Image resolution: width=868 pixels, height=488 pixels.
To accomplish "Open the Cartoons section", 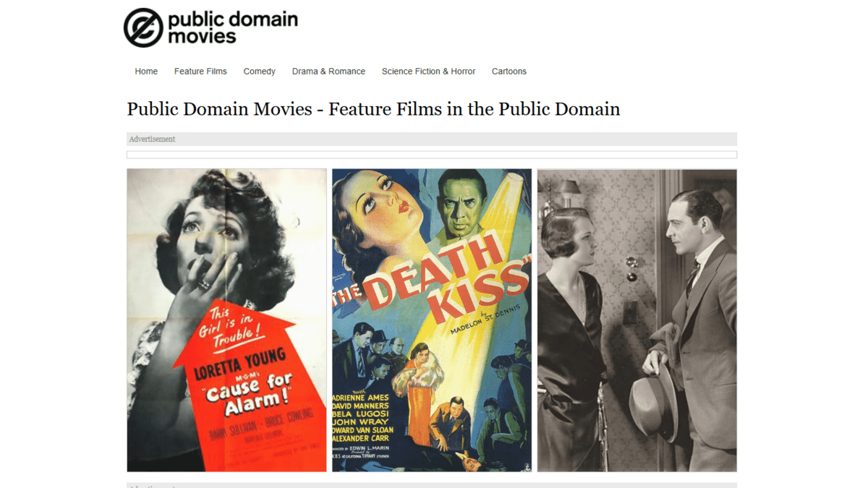I will coord(509,72).
